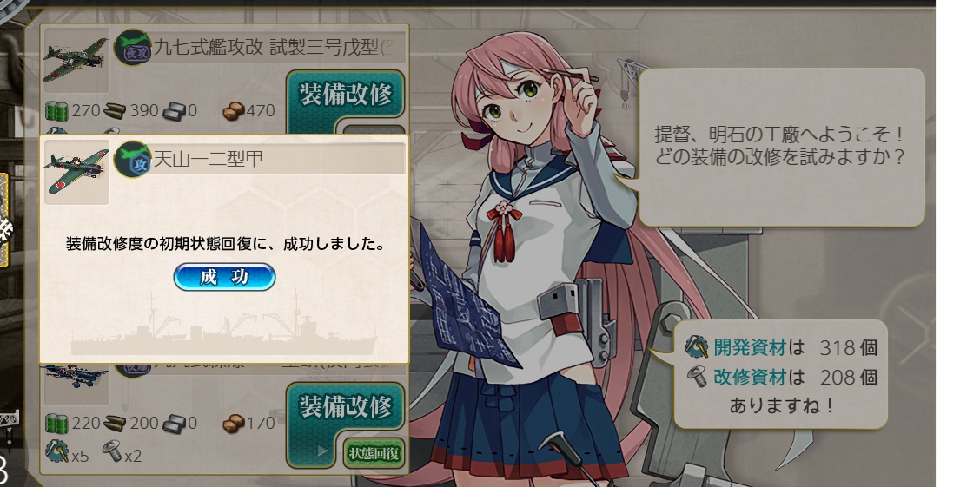Click the green 状態回復 button
980x487 pixels.
[x=374, y=453]
